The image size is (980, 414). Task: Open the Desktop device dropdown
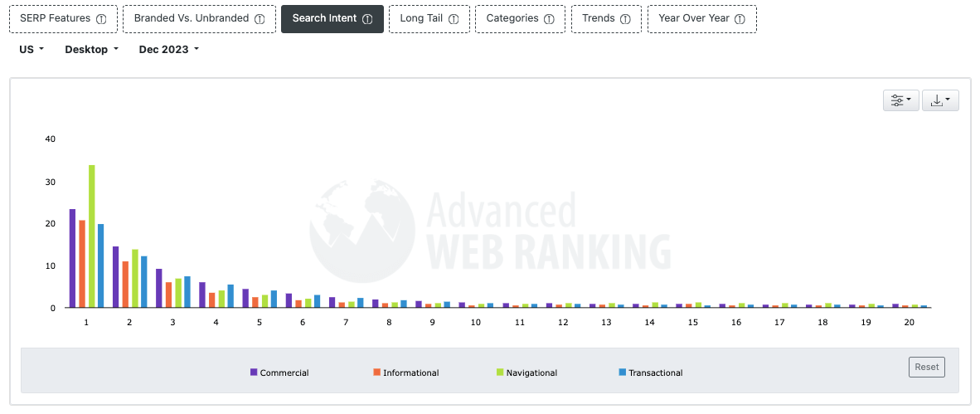92,50
